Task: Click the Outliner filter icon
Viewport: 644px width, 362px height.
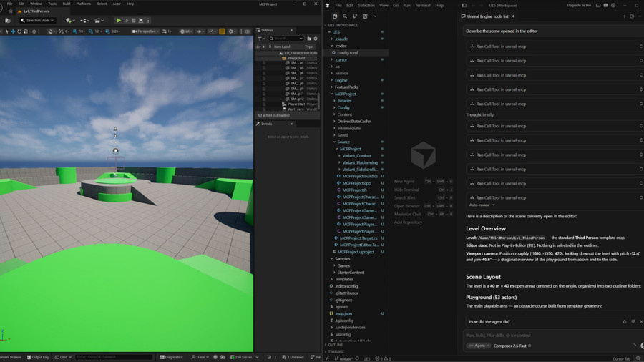Action: tap(260, 39)
